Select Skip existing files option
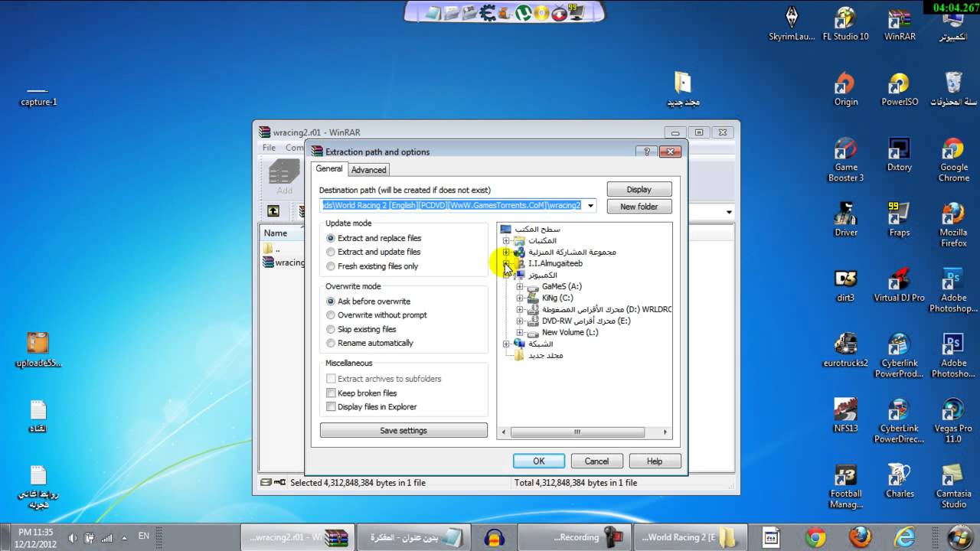Screen dimensions: 980x551 [x=361, y=329]
